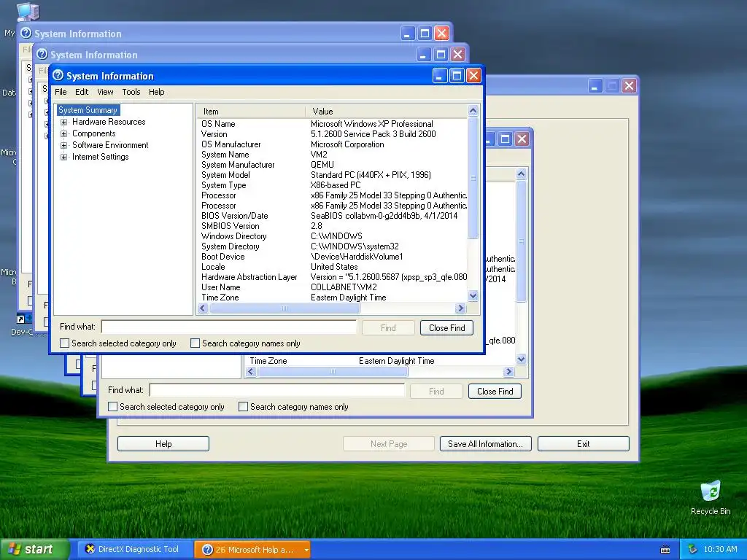Expand the Software Environment node
The image size is (747, 560).
(63, 145)
